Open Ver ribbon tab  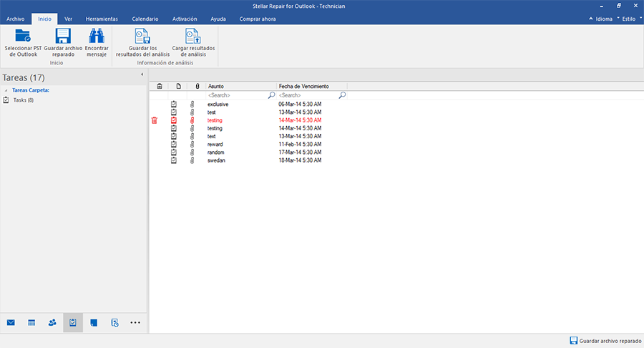tap(68, 19)
